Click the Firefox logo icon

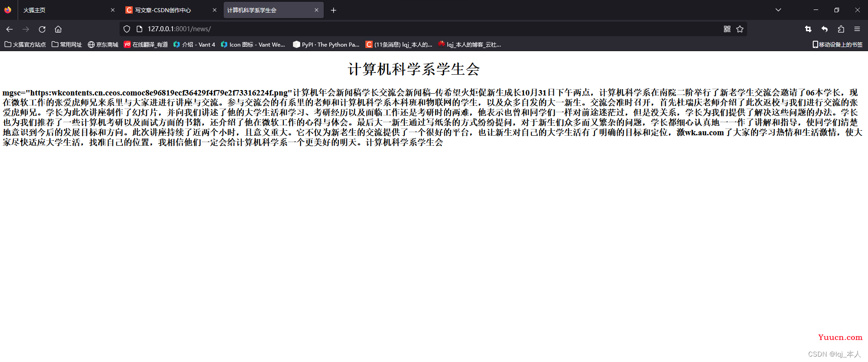click(8, 10)
